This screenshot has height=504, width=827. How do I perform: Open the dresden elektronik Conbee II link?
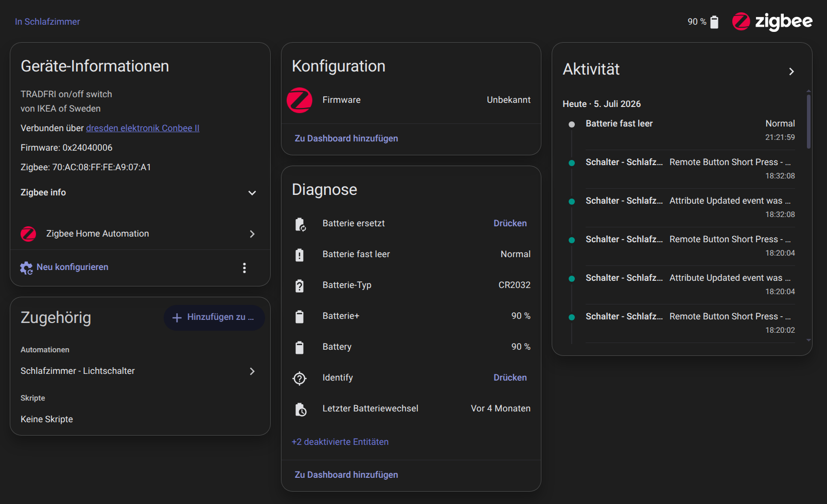click(143, 128)
